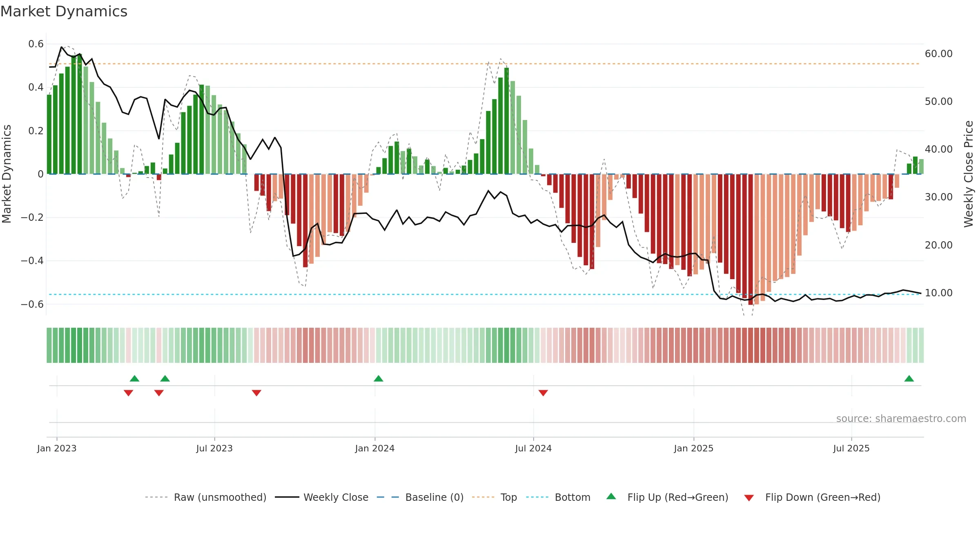
Task: Click the 0.2 Market Dynamics axis label
Action: (36, 131)
